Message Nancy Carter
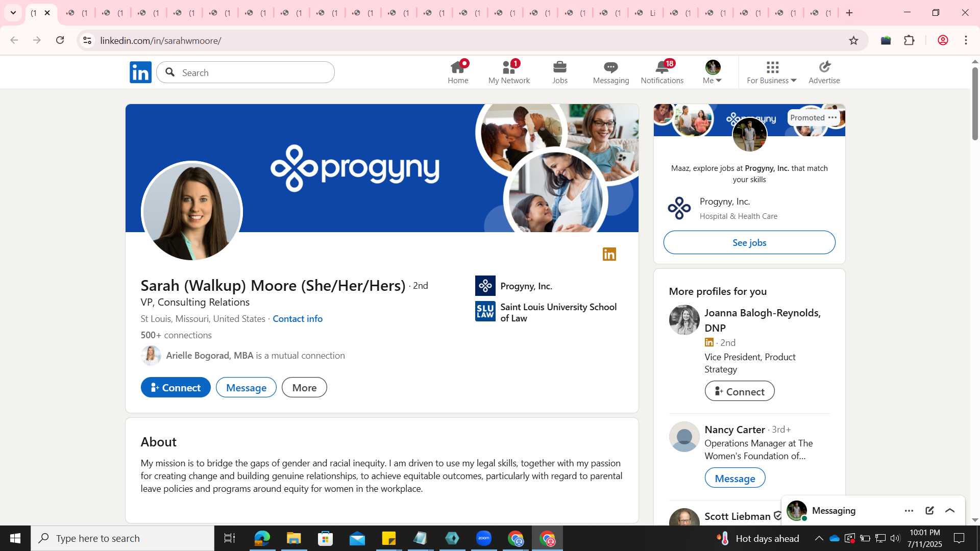The image size is (980, 551). (735, 478)
